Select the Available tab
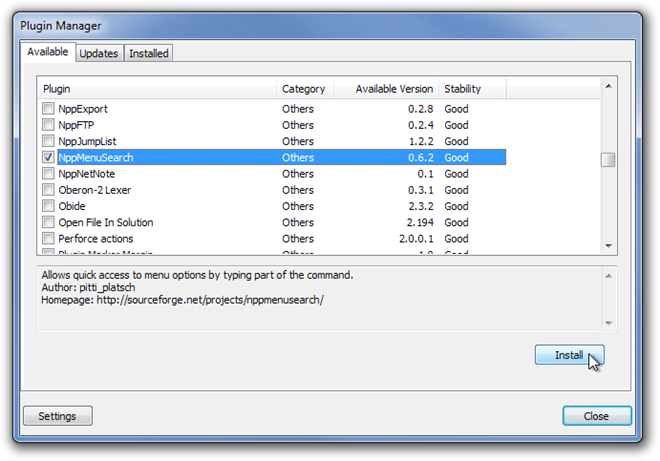The image size is (660, 461). tap(48, 52)
